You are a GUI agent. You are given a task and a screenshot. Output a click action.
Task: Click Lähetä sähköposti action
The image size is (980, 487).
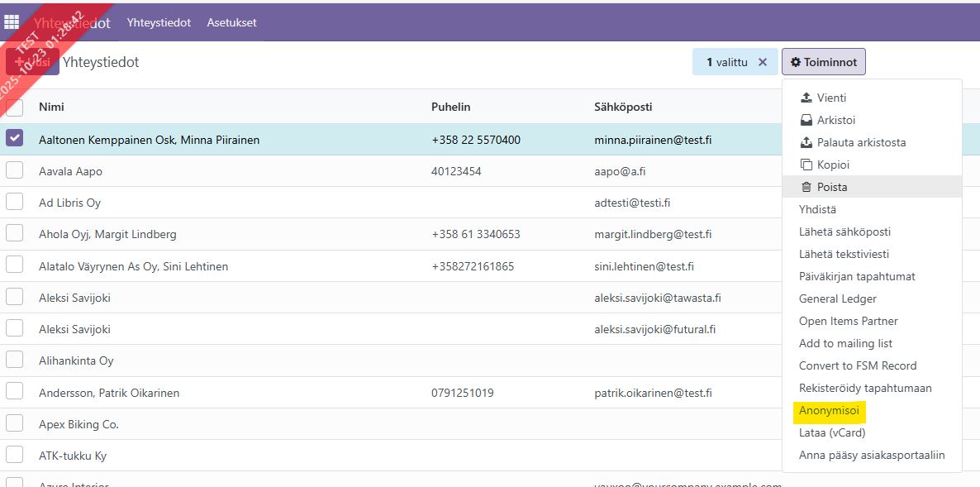point(844,232)
